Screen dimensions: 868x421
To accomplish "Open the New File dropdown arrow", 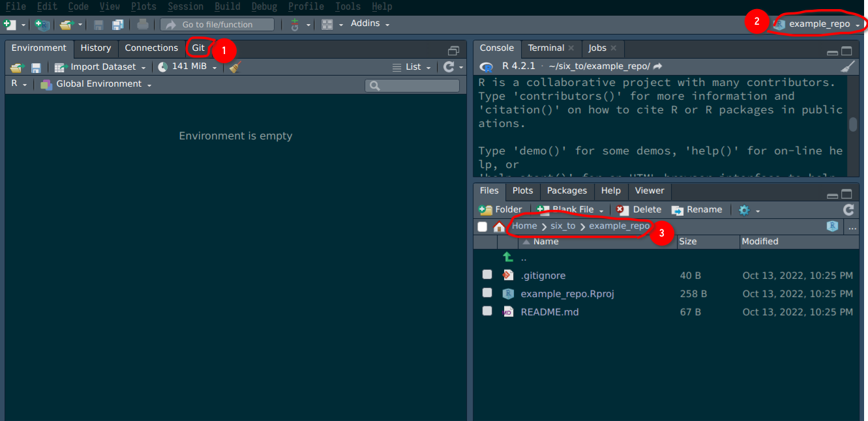I will click(x=23, y=25).
